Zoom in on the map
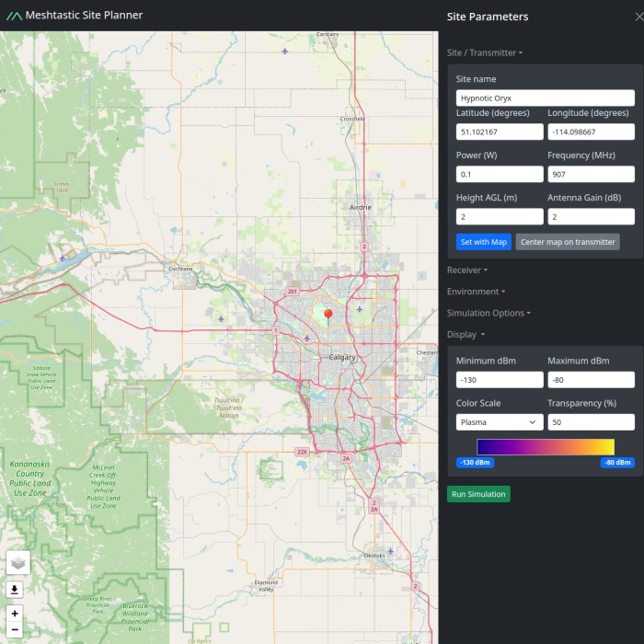 15,613
